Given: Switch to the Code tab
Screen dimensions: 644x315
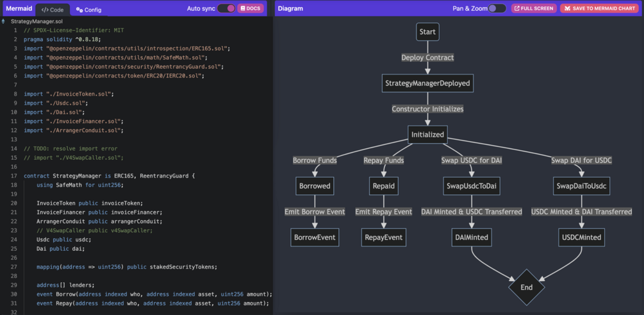Looking at the screenshot, I should pos(53,10).
